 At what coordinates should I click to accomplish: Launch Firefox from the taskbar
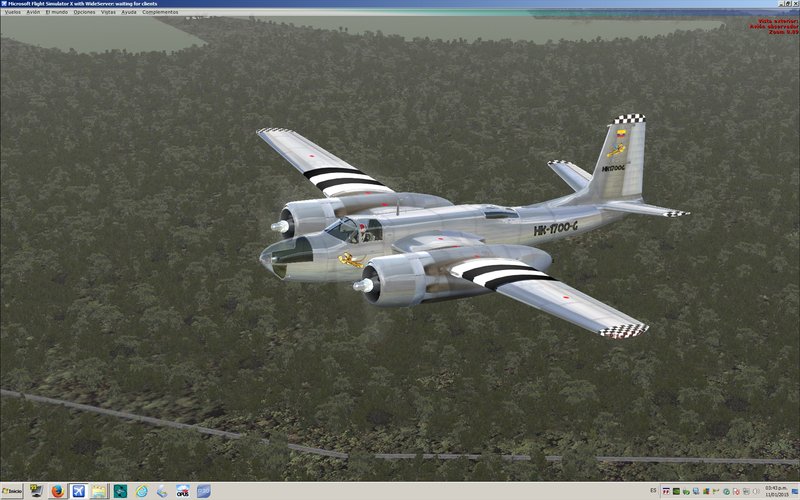click(x=57, y=491)
